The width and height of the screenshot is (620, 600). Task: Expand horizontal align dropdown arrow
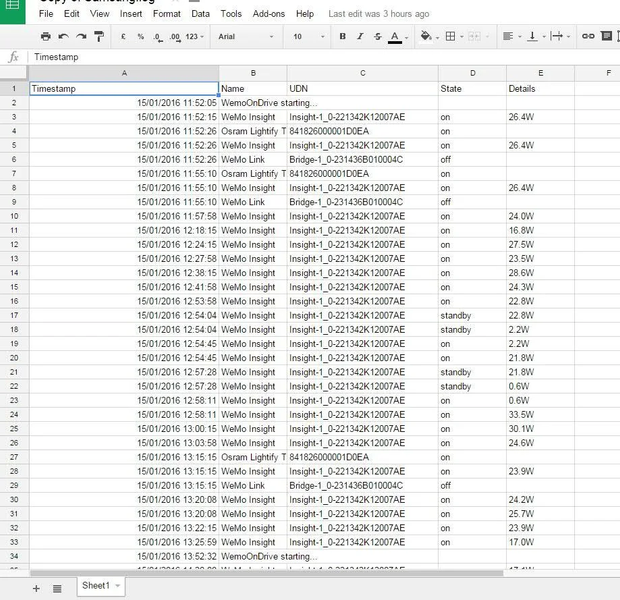click(520, 37)
